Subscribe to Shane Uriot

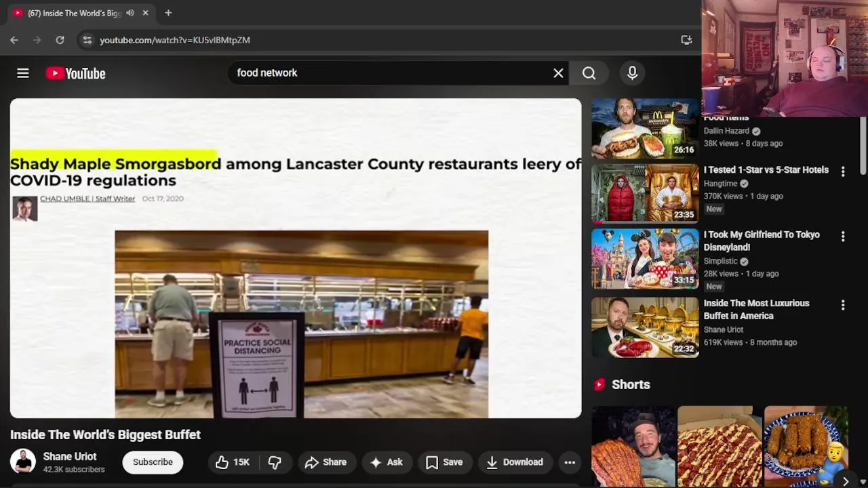153,462
